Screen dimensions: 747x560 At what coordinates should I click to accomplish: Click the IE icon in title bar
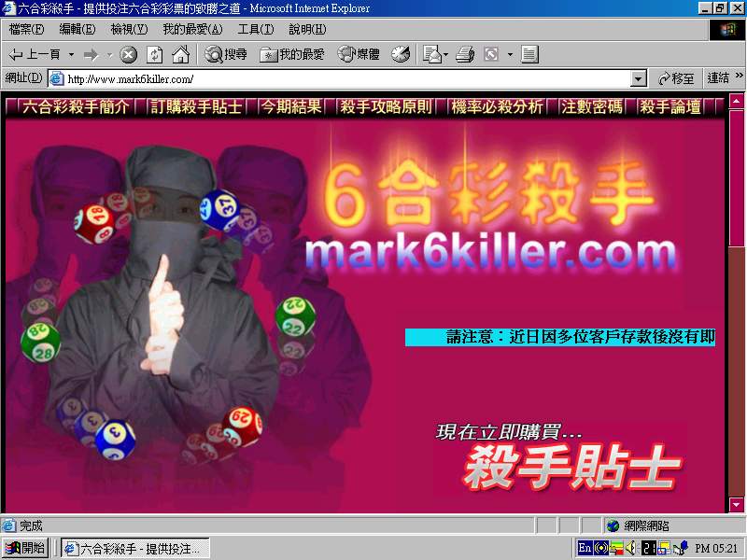point(8,8)
